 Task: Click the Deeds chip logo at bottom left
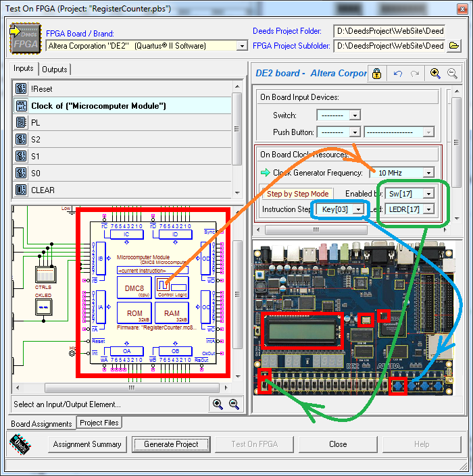(20, 444)
